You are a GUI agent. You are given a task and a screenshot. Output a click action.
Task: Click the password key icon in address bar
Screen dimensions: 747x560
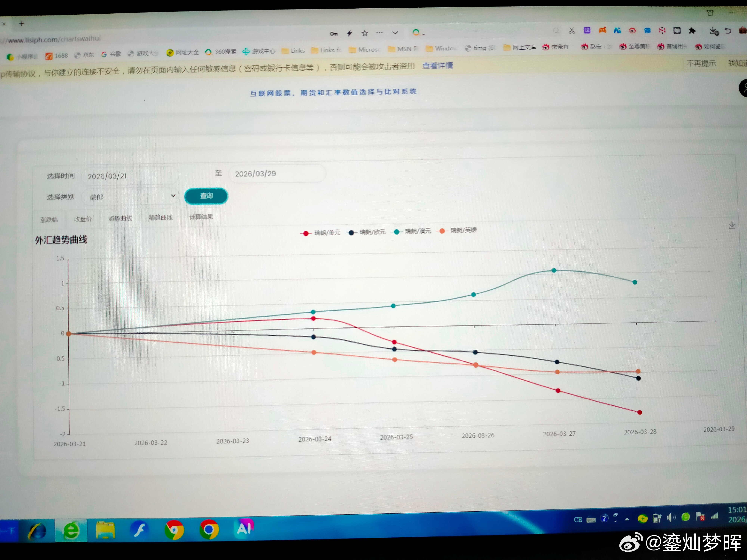tap(334, 33)
